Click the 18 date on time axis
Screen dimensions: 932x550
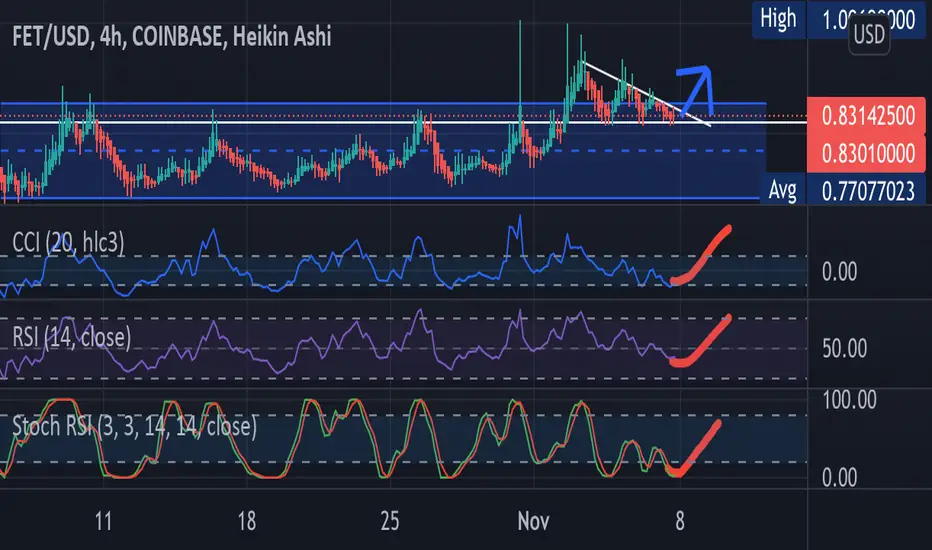pos(247,521)
